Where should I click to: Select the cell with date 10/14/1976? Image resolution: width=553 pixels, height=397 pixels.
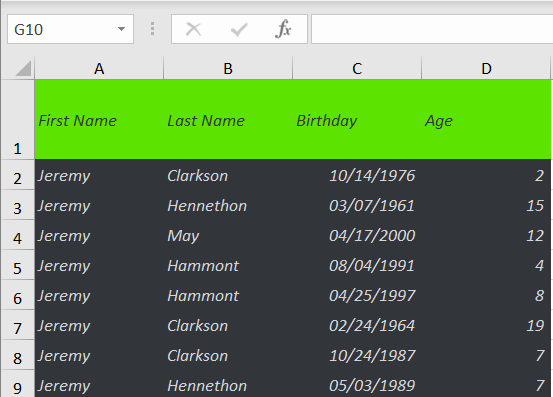coord(357,175)
